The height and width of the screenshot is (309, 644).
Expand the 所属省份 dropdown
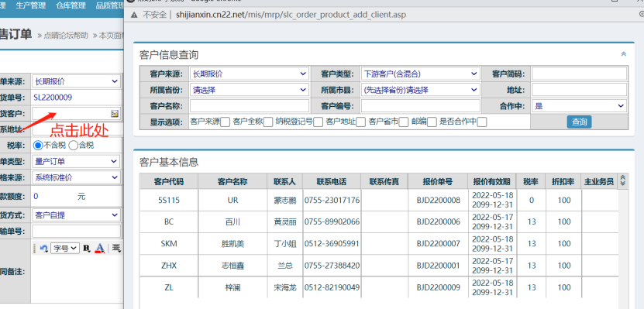point(250,90)
